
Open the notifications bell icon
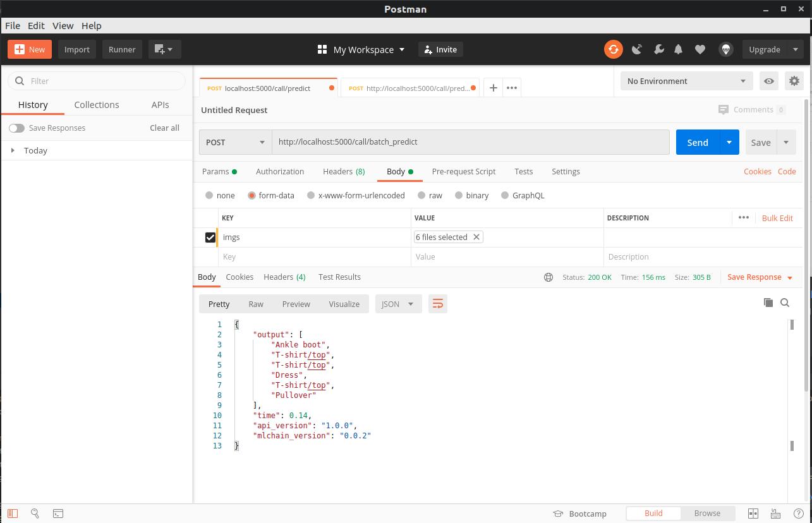click(679, 49)
